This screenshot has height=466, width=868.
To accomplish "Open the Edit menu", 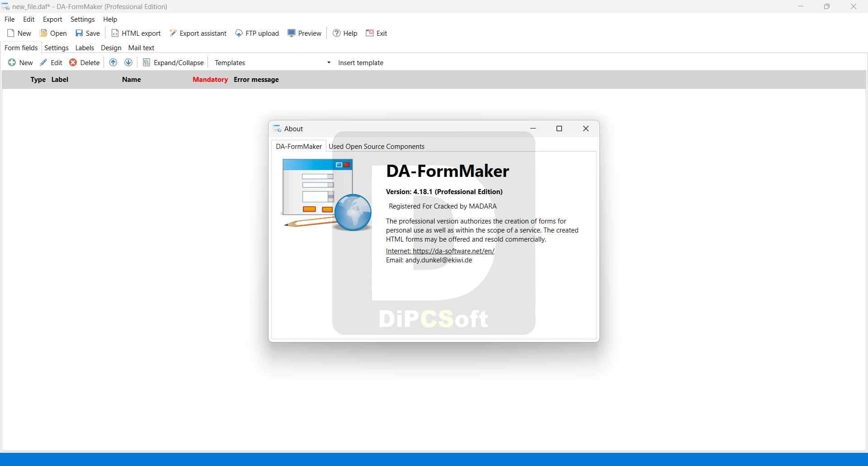I will tap(29, 19).
